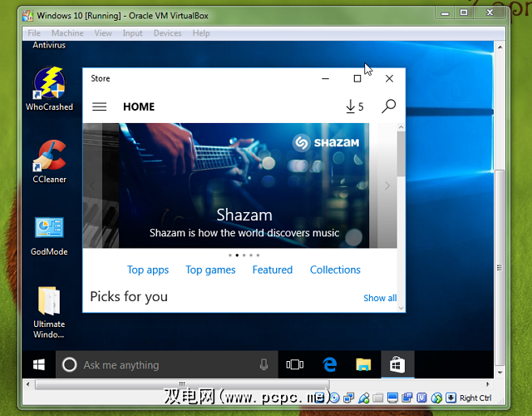The image size is (532, 416).
Task: Click VirtualBox mouse integration status icon
Action: click(x=436, y=398)
